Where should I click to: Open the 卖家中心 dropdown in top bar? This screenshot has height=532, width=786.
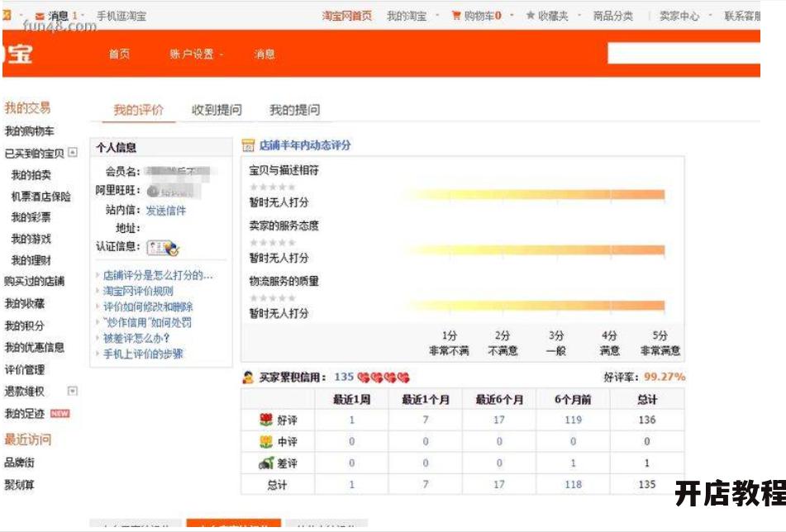coord(684,16)
